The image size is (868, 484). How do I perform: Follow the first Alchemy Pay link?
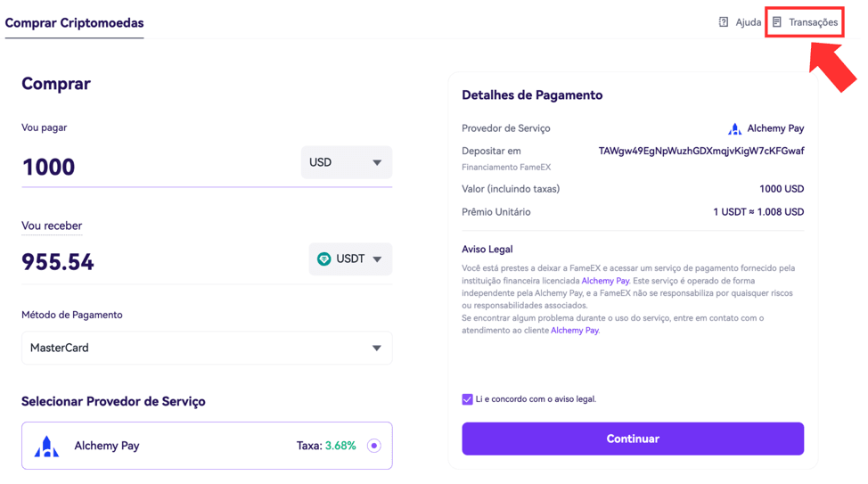point(605,281)
